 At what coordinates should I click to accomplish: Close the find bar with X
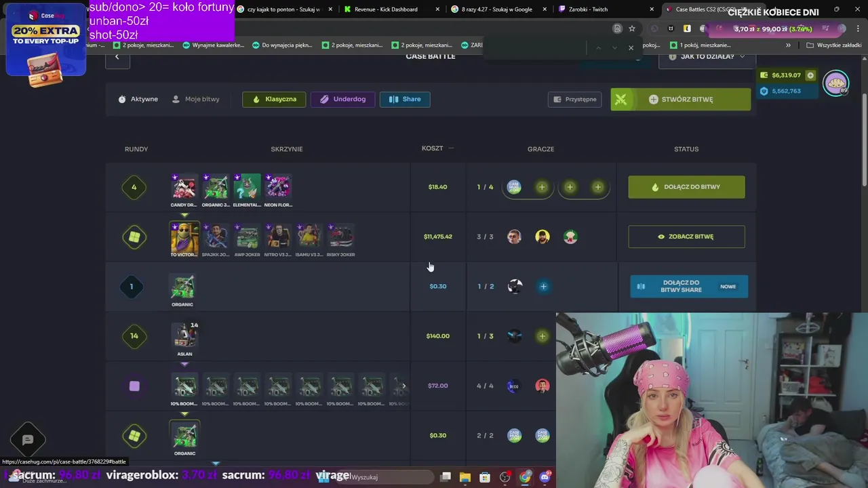[x=631, y=47]
